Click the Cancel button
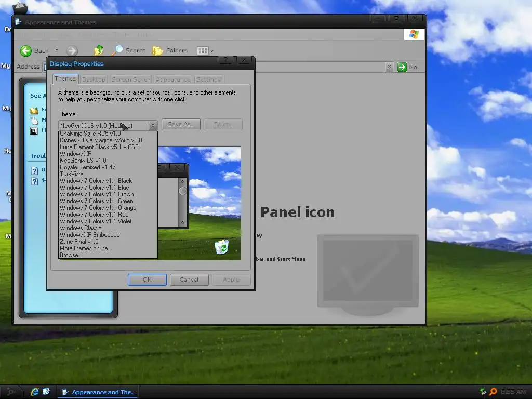Screen dimensions: 532x399 click(x=189, y=280)
